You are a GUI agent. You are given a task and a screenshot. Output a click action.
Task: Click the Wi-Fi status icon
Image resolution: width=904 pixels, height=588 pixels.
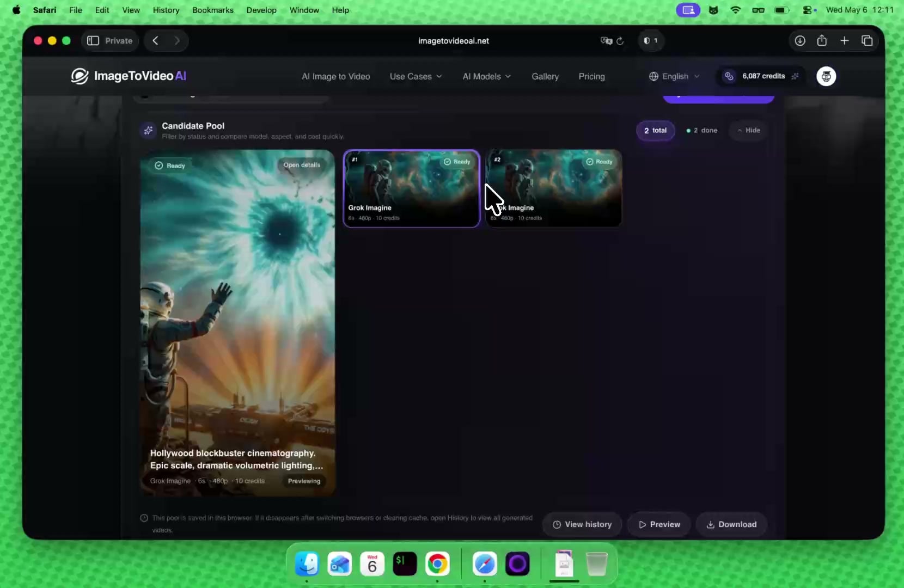pyautogui.click(x=736, y=10)
